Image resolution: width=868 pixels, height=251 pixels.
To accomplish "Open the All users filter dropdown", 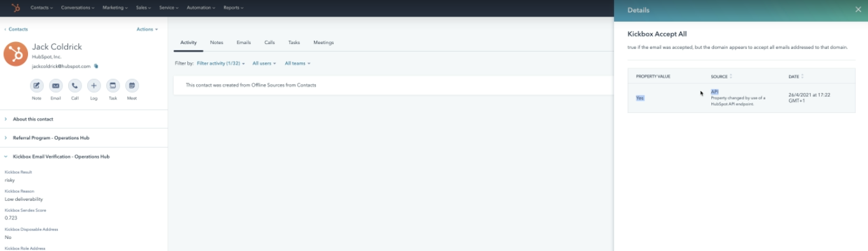I will tap(264, 63).
